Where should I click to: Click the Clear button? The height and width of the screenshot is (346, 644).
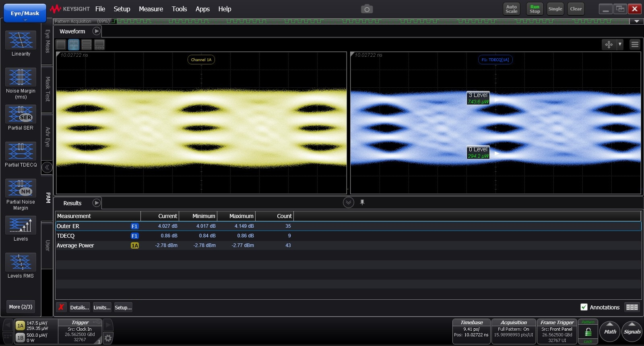[x=576, y=9]
